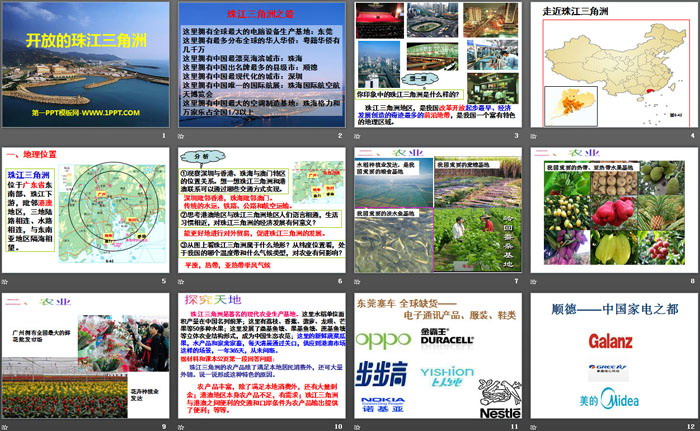The image size is (700, 431).
Task: Click the slide number 3 label
Action: [517, 135]
